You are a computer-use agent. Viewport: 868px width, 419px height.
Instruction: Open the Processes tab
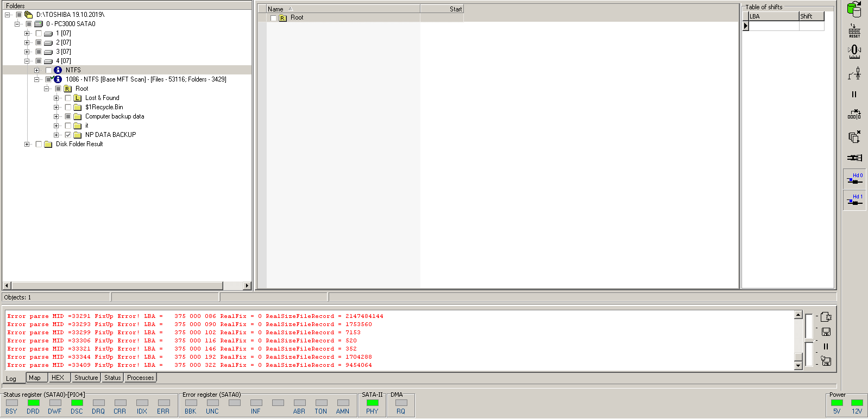tap(141, 378)
